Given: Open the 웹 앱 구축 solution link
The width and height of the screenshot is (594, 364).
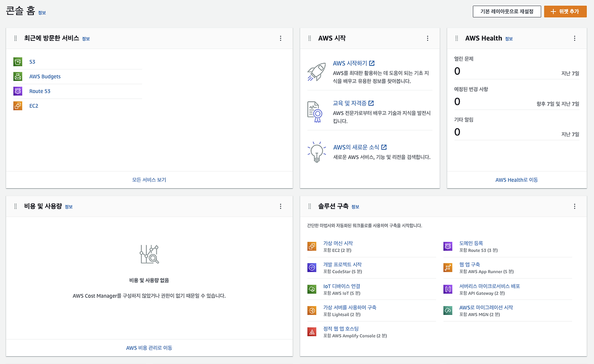Looking at the screenshot, I should [470, 264].
